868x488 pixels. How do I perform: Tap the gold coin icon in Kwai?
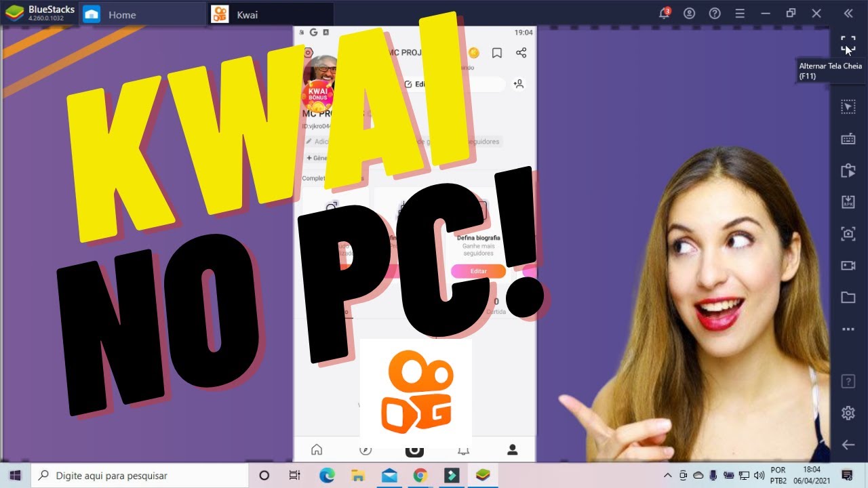(x=473, y=52)
